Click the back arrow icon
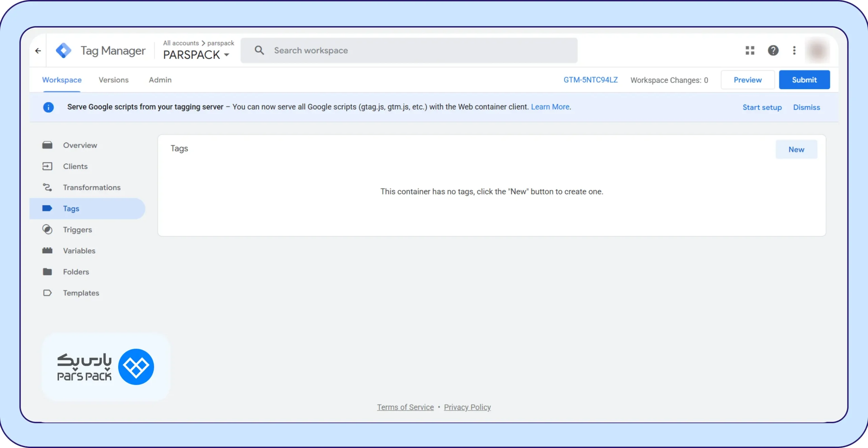The width and height of the screenshot is (868, 448). [x=38, y=51]
